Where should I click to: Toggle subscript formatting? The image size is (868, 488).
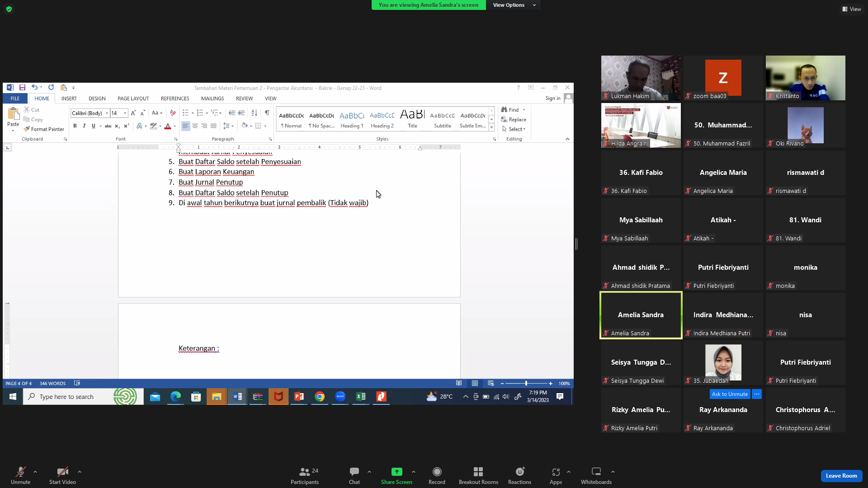pyautogui.click(x=117, y=126)
